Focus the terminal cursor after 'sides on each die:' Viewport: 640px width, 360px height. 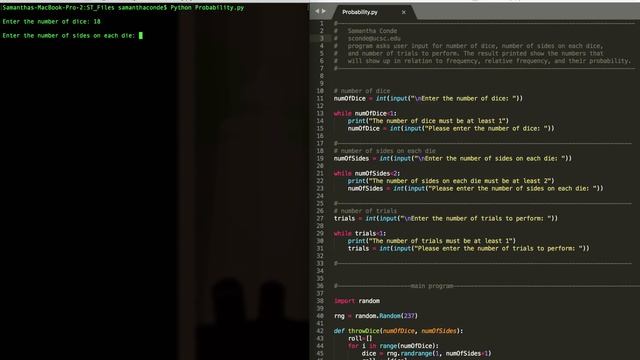[141, 36]
